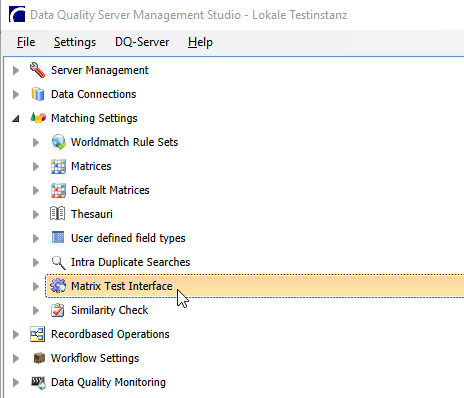Open the DQ-Server menu
464x398 pixels.
coord(142,42)
